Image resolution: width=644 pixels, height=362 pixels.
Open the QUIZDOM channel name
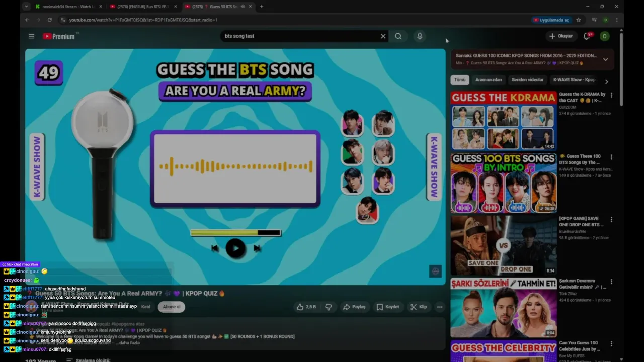pos(569,107)
